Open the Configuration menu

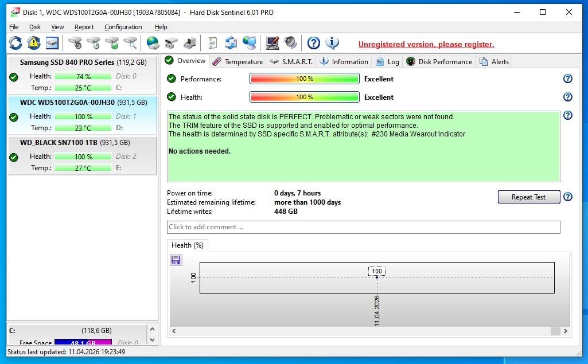click(x=123, y=27)
